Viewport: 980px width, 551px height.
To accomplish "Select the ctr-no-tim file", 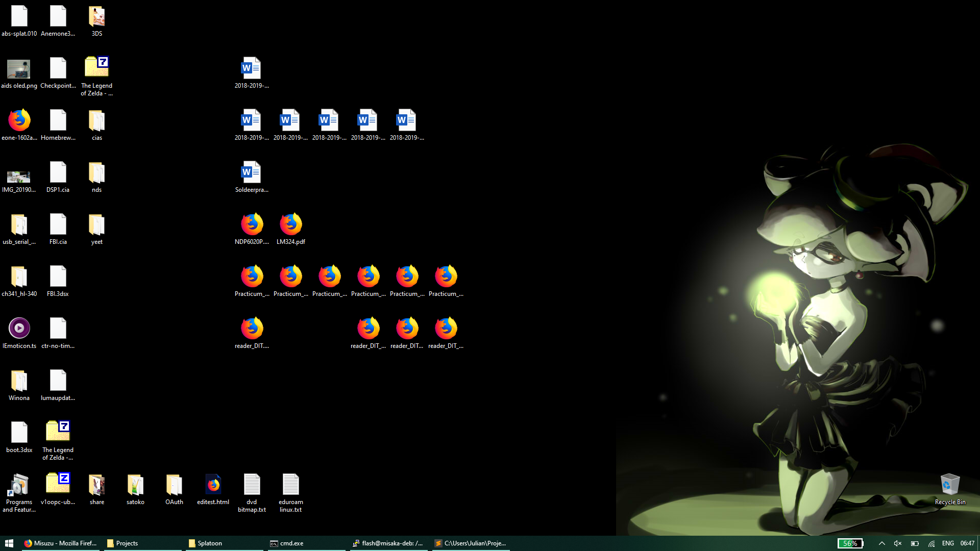I will pos(58,334).
